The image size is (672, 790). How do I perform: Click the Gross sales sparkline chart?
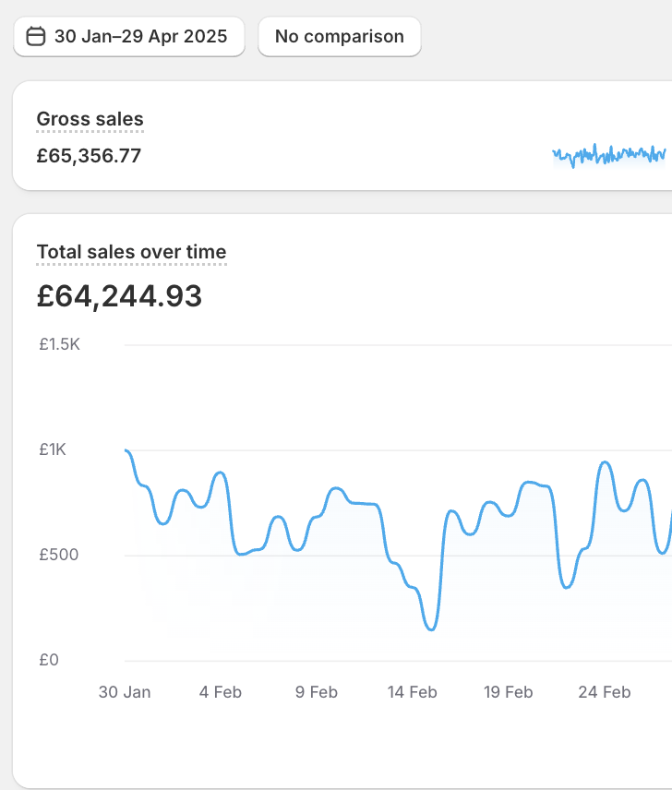(608, 154)
